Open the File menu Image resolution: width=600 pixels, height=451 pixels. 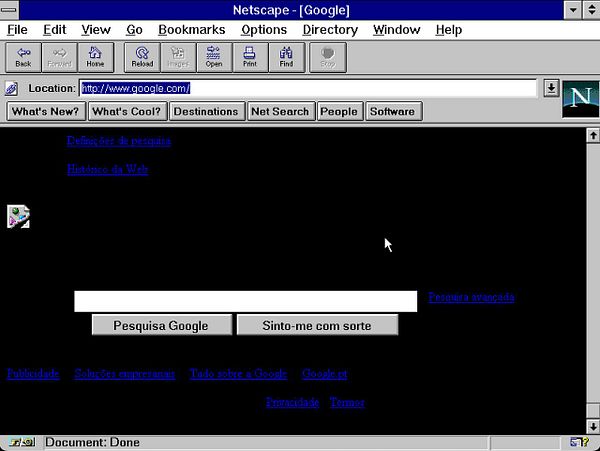17,30
